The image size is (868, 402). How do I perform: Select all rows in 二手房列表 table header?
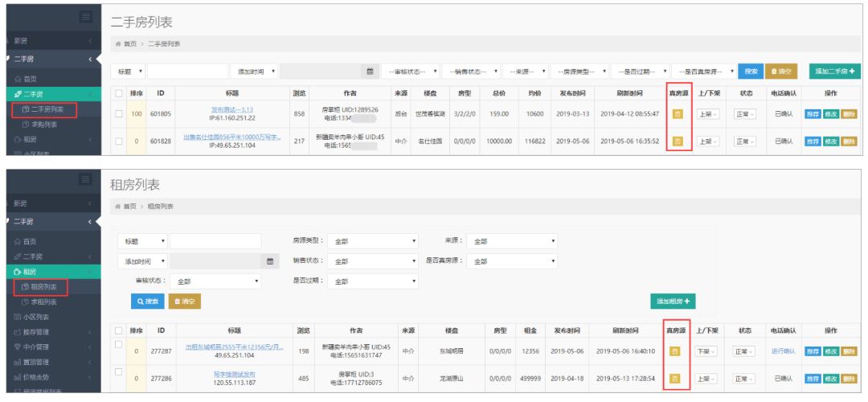point(118,93)
